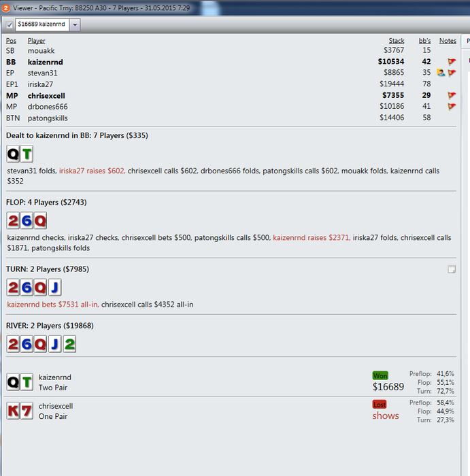Click the Notes column header

click(448, 41)
